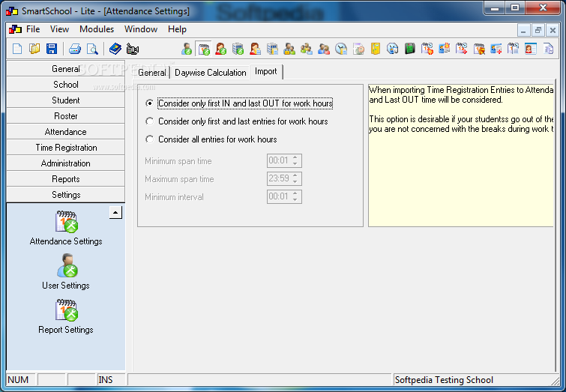566x392 pixels.
Task: Expand the Administration sidebar section
Action: coord(66,163)
